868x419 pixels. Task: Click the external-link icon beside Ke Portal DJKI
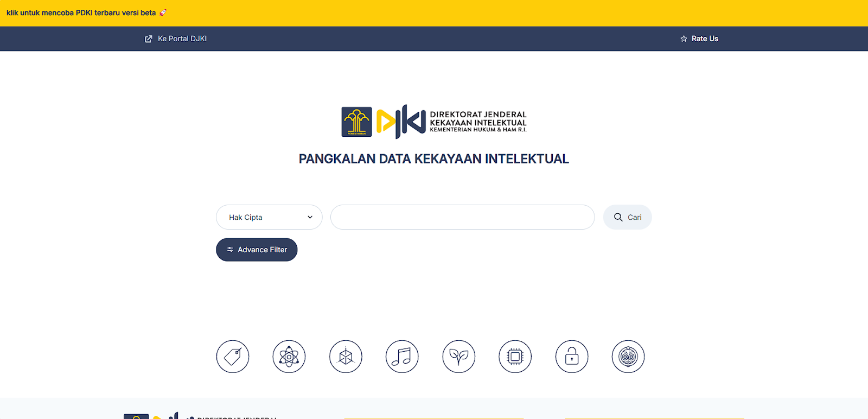(x=149, y=39)
